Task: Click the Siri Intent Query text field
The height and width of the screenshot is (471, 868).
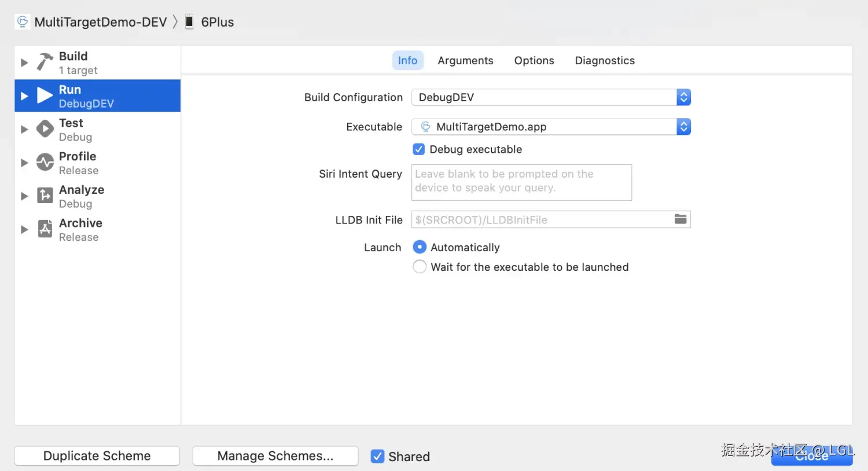Action: [x=521, y=182]
